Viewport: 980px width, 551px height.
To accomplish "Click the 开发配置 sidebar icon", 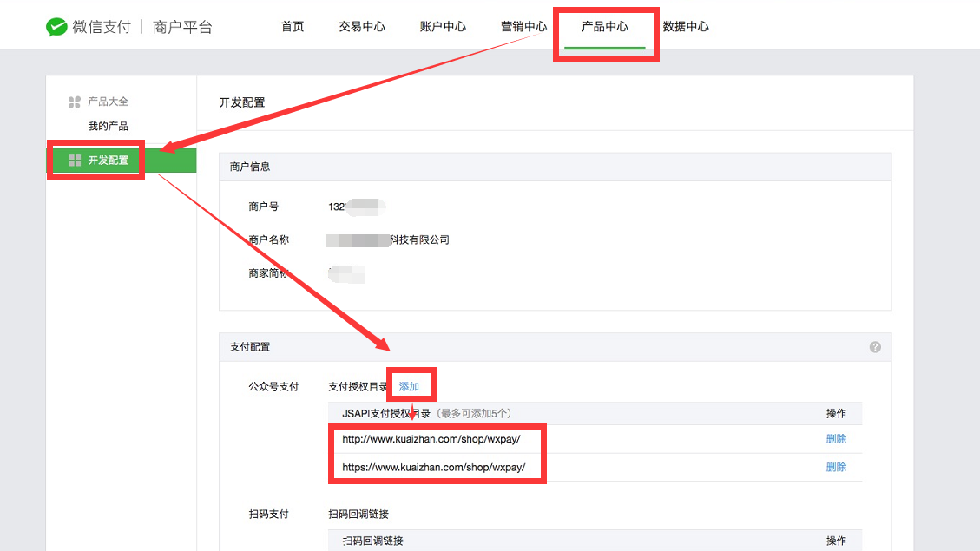I will point(75,161).
